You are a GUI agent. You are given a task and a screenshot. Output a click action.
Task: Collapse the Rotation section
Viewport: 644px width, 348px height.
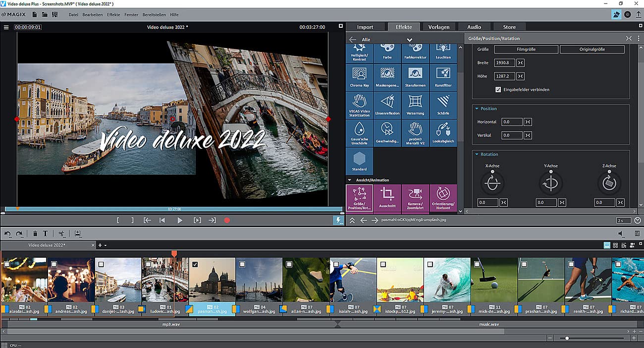click(x=477, y=154)
